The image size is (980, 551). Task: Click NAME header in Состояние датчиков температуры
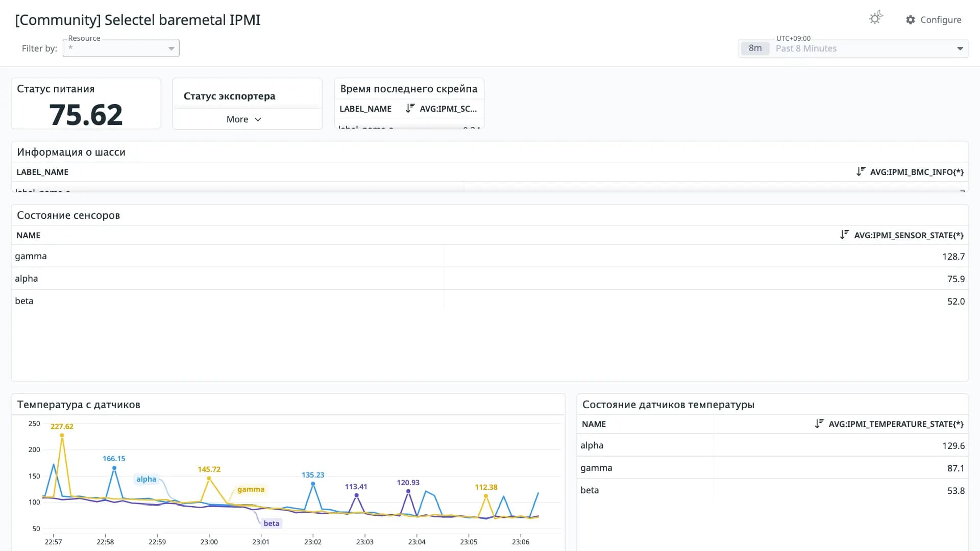coord(594,424)
